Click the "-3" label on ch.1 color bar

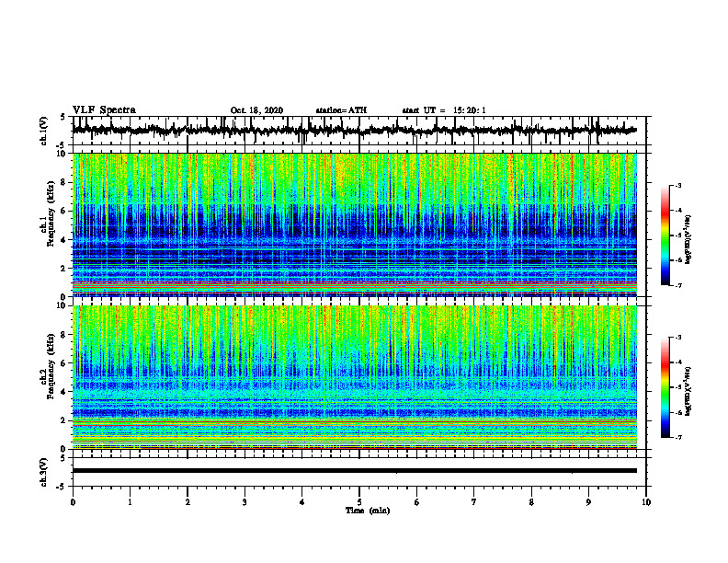pos(678,186)
